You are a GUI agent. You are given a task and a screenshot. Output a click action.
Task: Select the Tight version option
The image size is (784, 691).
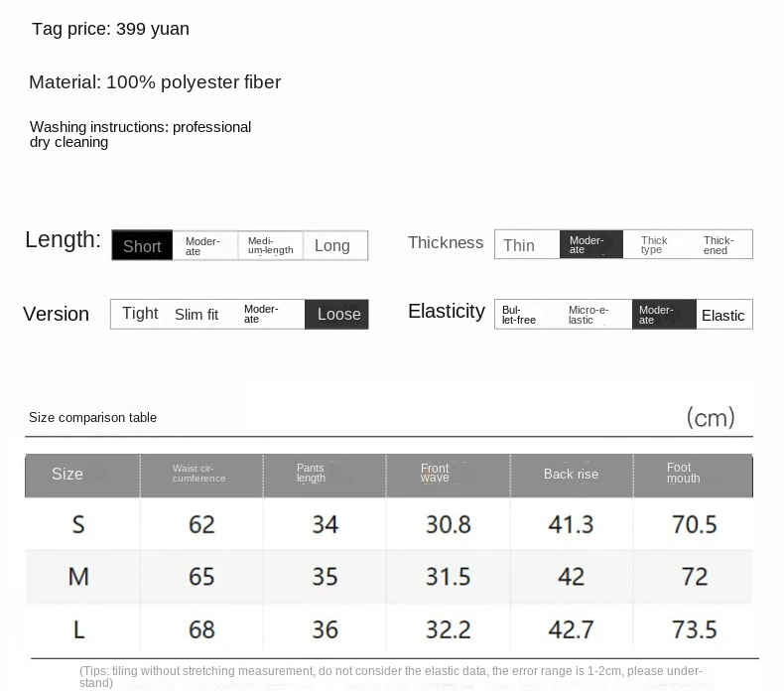[140, 314]
